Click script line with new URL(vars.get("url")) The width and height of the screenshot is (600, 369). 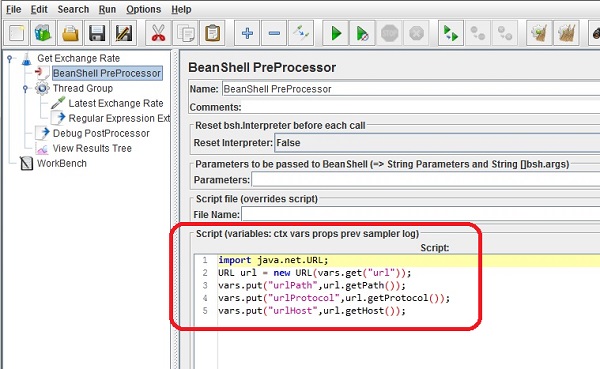point(315,273)
